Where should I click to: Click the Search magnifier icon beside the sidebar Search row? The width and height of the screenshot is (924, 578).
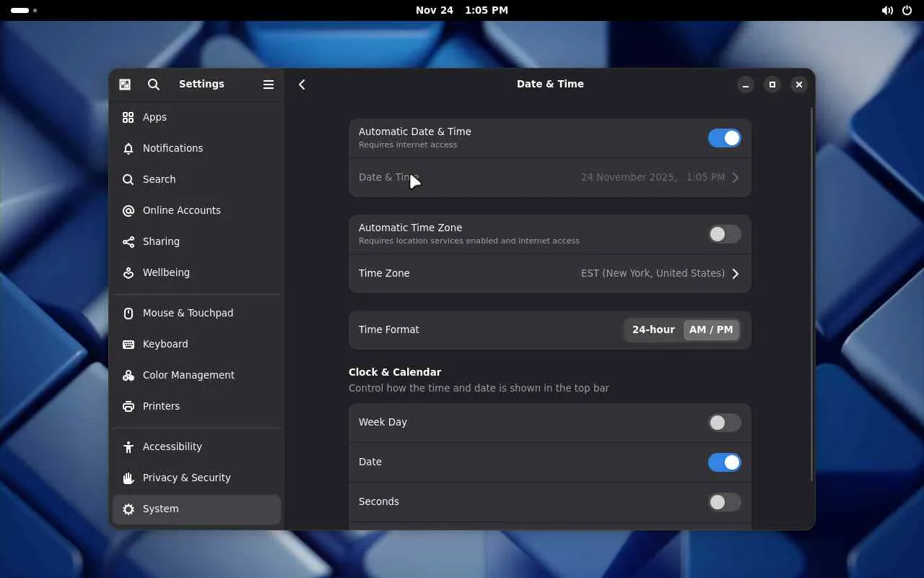click(128, 179)
